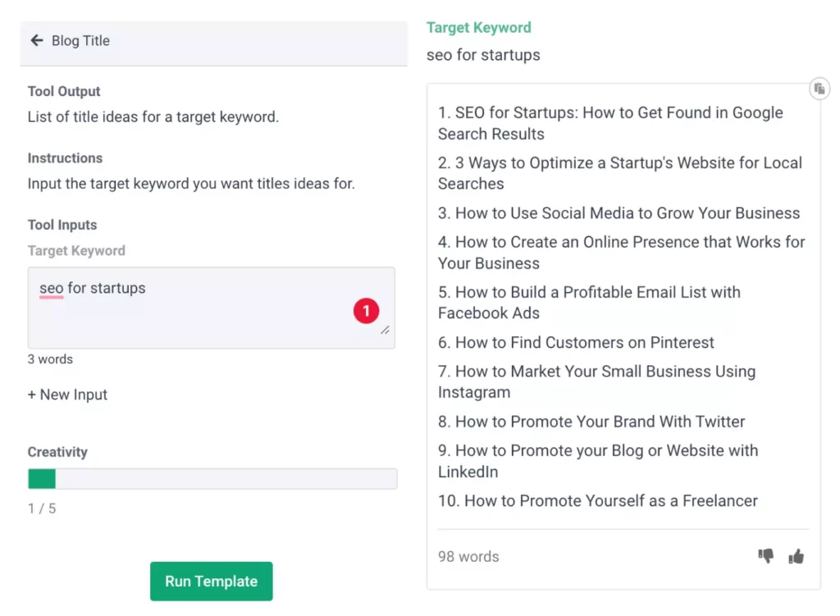The image size is (840, 616).
Task: Click the resize handle of the keyword box
Action: coord(385,330)
